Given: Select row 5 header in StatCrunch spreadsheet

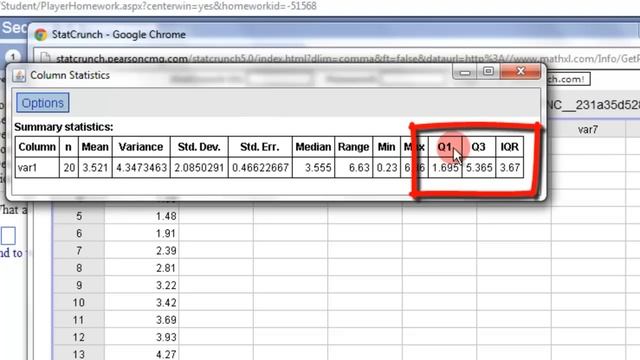Looking at the screenshot, I should click(x=79, y=216).
